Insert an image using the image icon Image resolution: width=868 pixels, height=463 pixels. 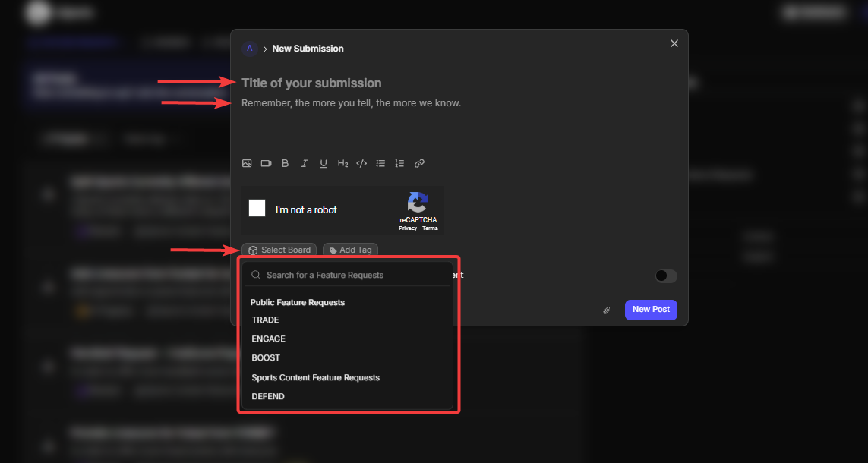[x=247, y=163]
